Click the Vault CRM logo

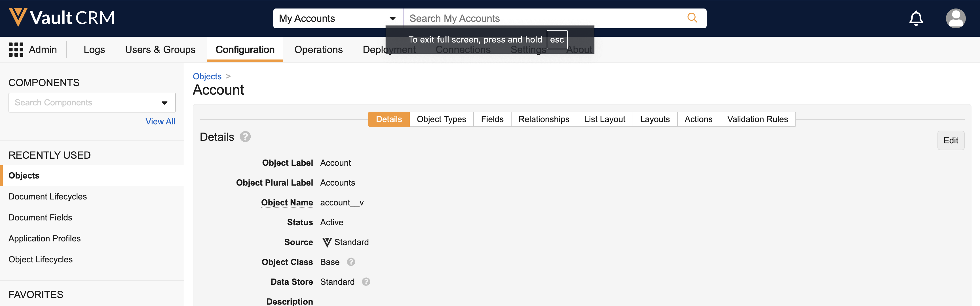[x=62, y=18]
